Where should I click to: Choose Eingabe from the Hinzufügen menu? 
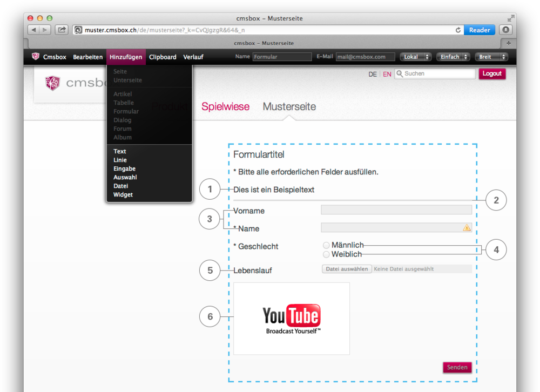point(124,168)
